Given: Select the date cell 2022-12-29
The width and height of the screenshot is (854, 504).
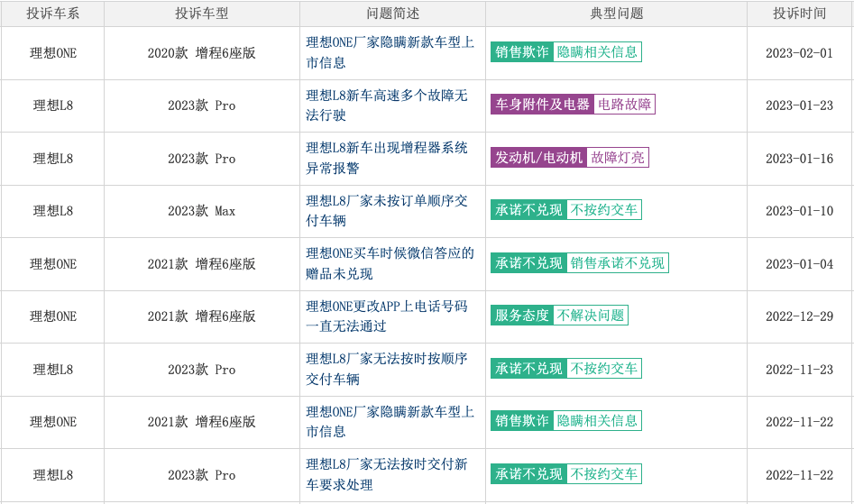Looking at the screenshot, I should click(x=800, y=316).
